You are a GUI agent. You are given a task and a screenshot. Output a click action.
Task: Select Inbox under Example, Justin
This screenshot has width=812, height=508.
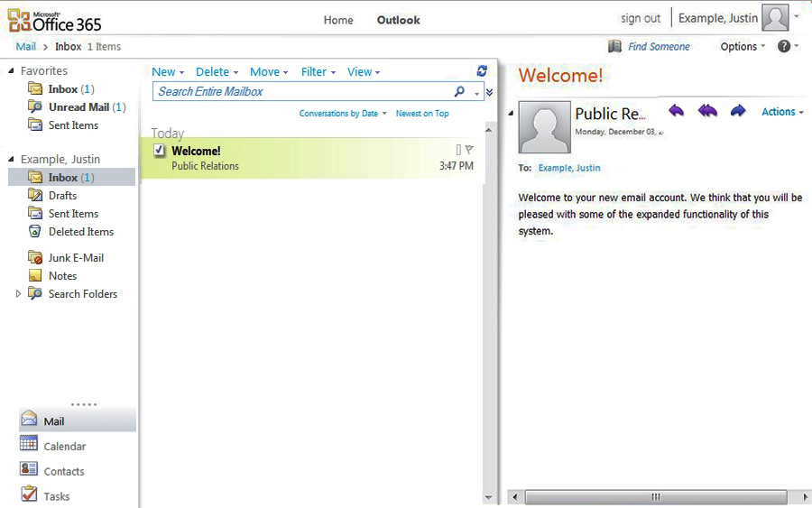click(72, 177)
